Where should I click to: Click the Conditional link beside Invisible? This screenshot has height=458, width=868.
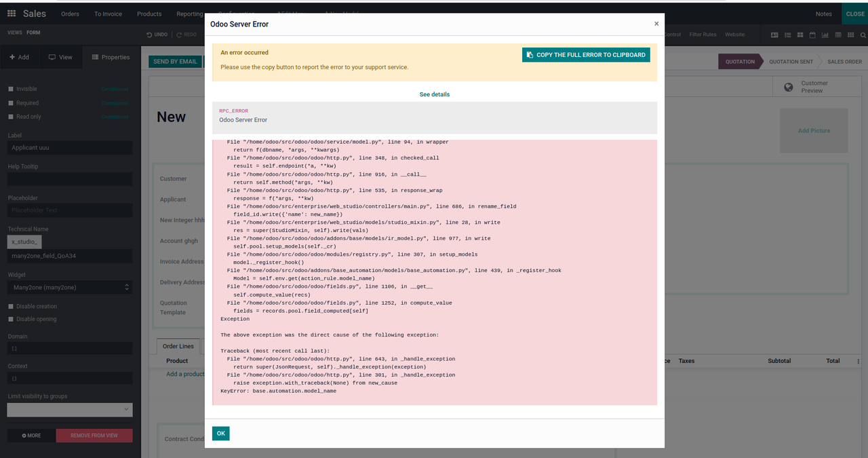click(x=115, y=89)
